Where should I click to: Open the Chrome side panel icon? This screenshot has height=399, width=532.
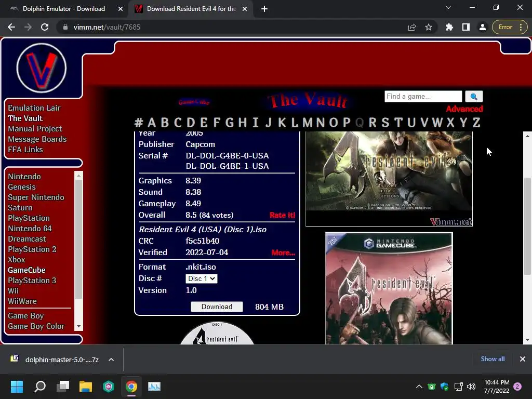coord(466,27)
